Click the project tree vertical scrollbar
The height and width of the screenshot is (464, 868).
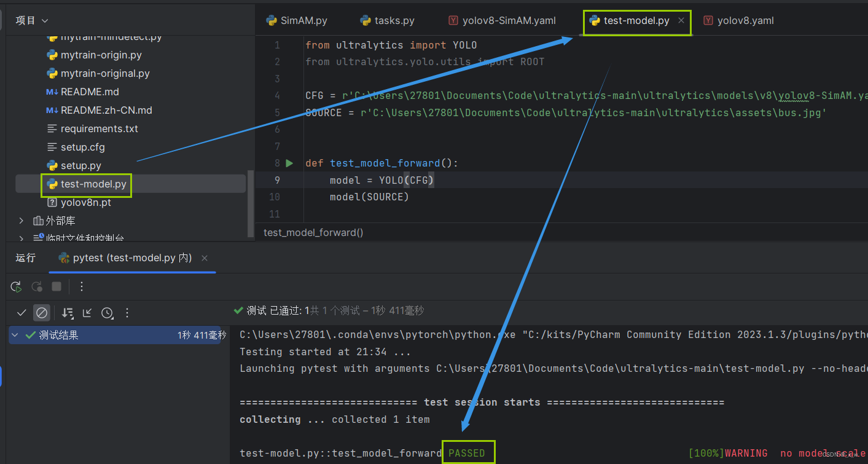(x=250, y=203)
